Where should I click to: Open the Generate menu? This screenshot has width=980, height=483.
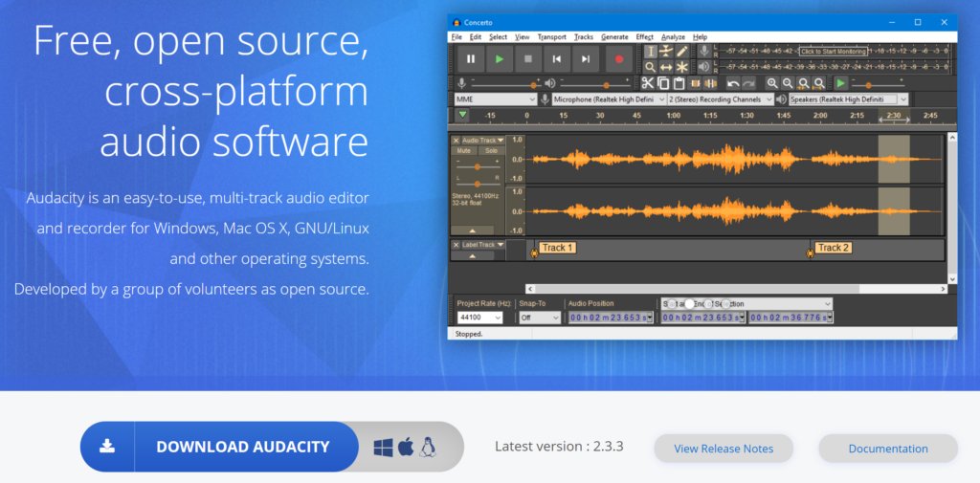click(614, 37)
